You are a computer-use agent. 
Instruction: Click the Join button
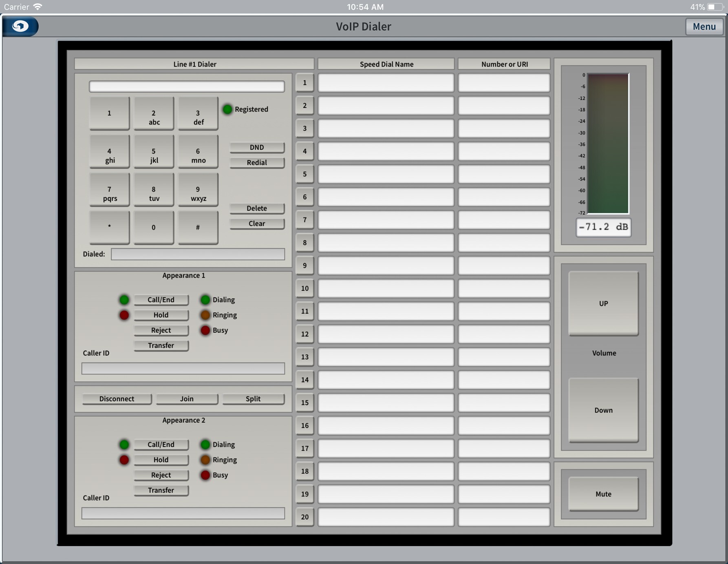pos(187,399)
